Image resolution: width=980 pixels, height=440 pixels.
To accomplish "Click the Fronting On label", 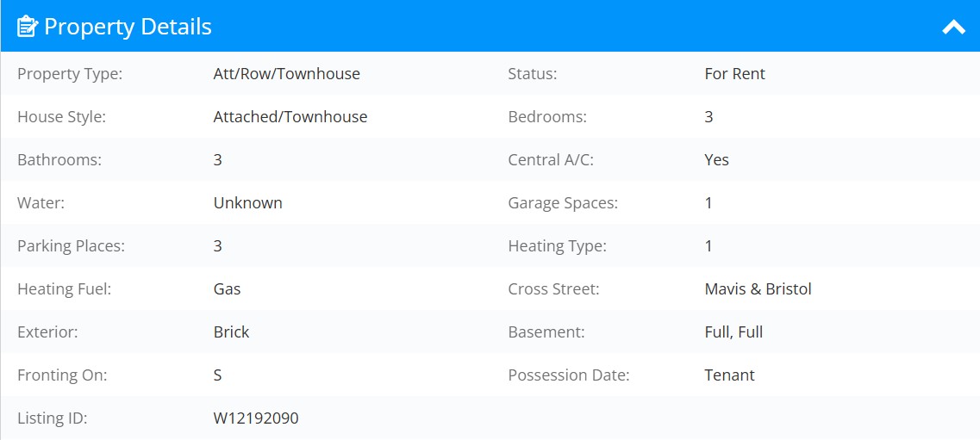I will pos(63,375).
